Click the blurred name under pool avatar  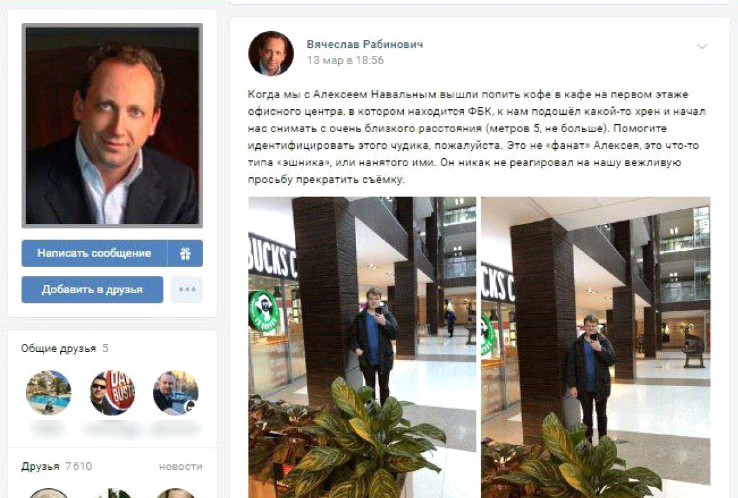pyautogui.click(x=48, y=428)
